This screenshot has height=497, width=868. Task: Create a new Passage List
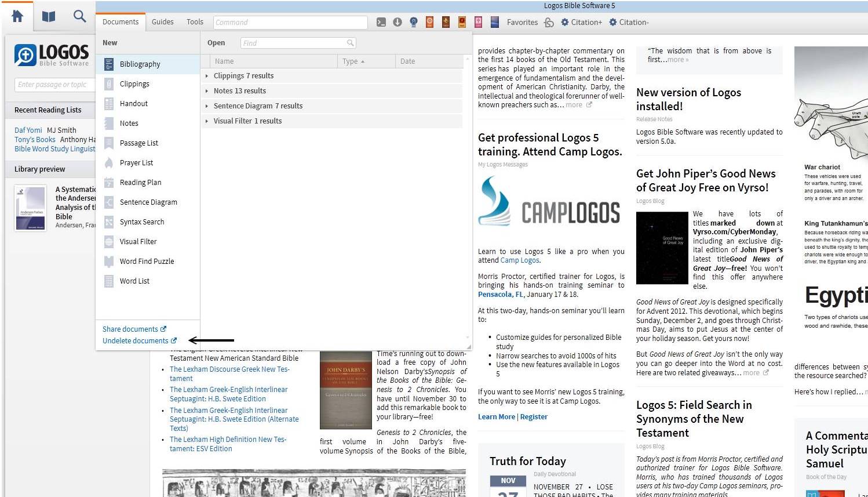[x=148, y=143]
